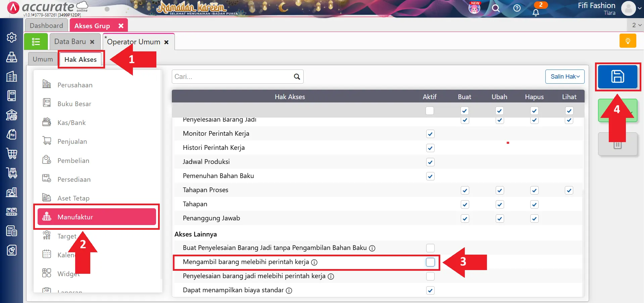Click the green list icon beside Data Baru

[36, 41]
